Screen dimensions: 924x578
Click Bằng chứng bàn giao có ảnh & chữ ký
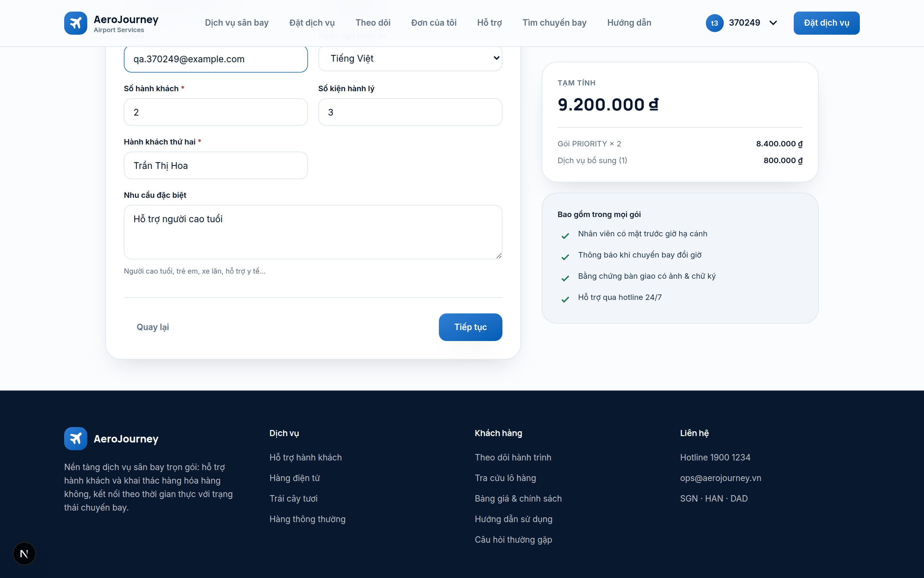pos(647,276)
